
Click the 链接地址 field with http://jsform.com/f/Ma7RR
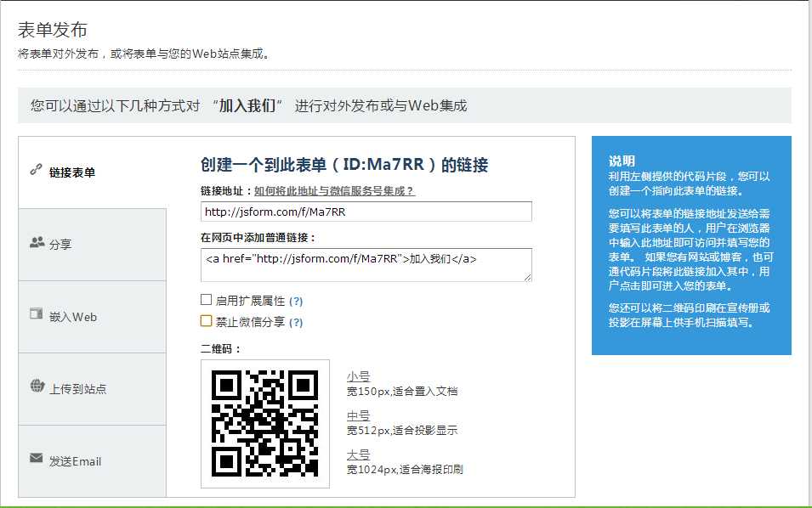pos(366,212)
